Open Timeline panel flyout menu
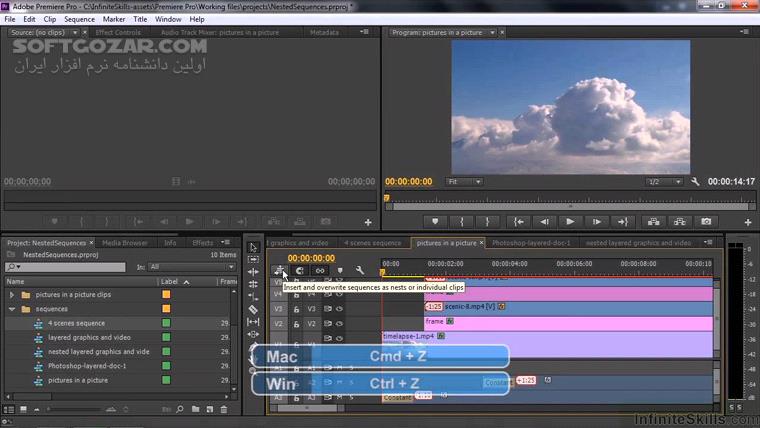Image resolution: width=760 pixels, height=428 pixels. 708,242
